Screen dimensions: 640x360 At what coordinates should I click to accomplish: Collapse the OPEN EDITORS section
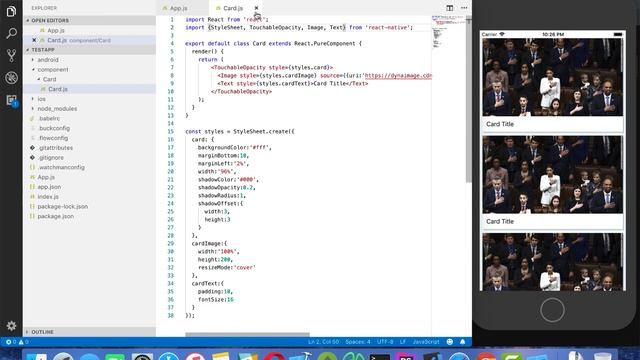[89, 20]
